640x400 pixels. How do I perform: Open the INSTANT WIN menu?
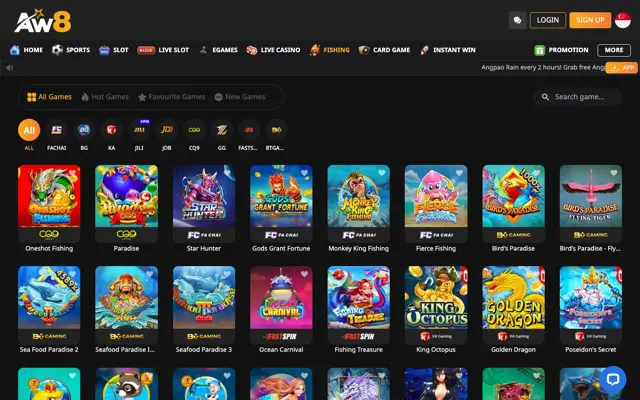pyautogui.click(x=448, y=50)
